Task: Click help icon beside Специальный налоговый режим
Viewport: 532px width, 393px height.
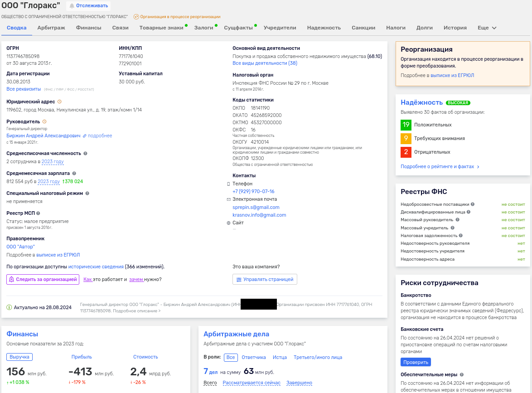Action: 87,194
